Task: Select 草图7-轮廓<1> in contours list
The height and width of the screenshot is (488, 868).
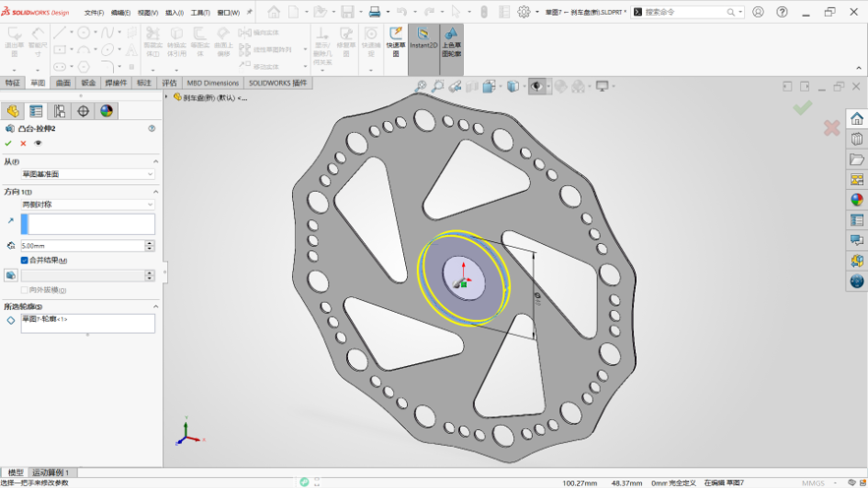Action: [x=45, y=319]
